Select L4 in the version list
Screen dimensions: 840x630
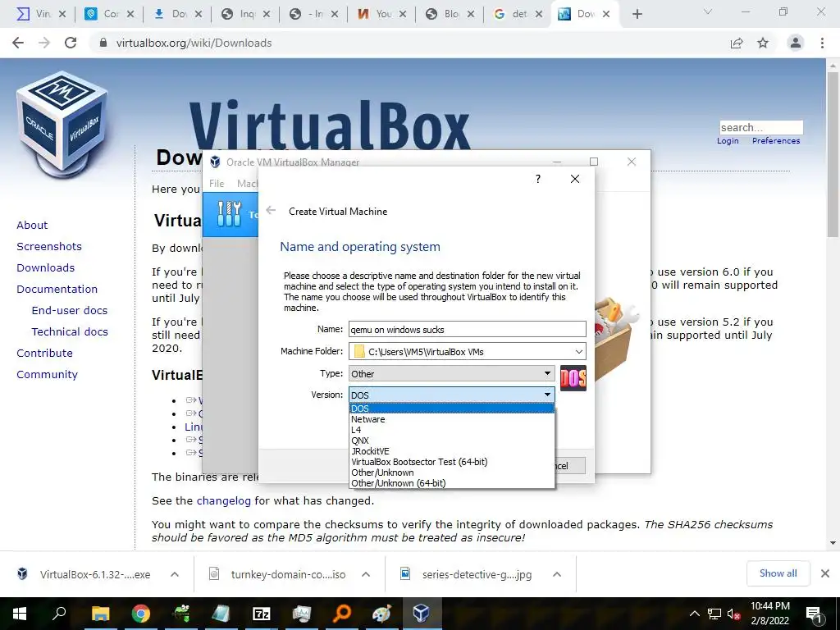452,430
